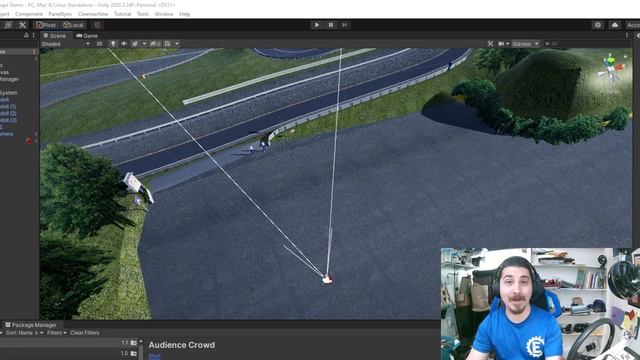Open Collab history camera icon
The image size is (640, 360).
click(x=598, y=25)
